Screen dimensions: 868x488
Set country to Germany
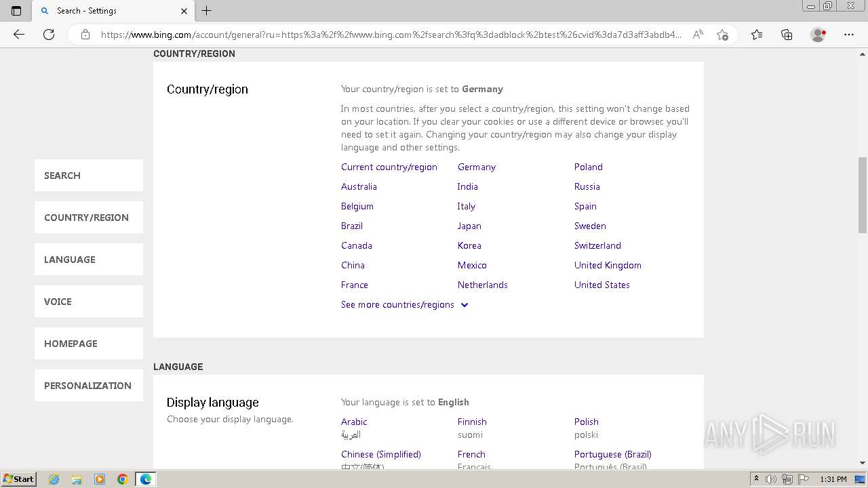coord(477,167)
